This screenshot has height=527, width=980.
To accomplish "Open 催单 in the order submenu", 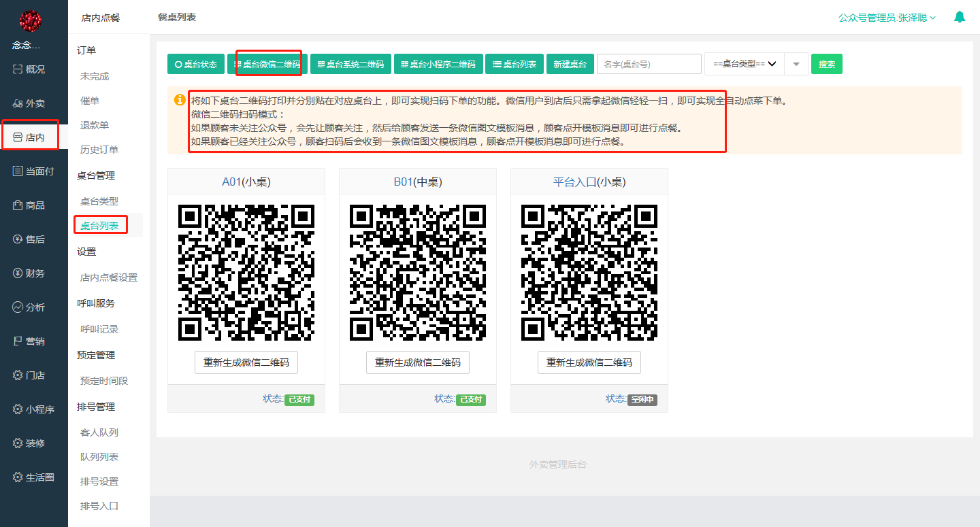I will pos(90,101).
